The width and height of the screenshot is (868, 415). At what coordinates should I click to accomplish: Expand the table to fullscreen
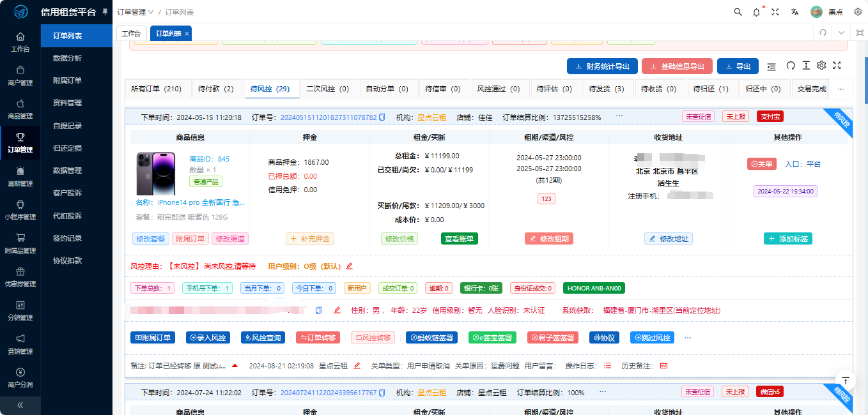[837, 65]
